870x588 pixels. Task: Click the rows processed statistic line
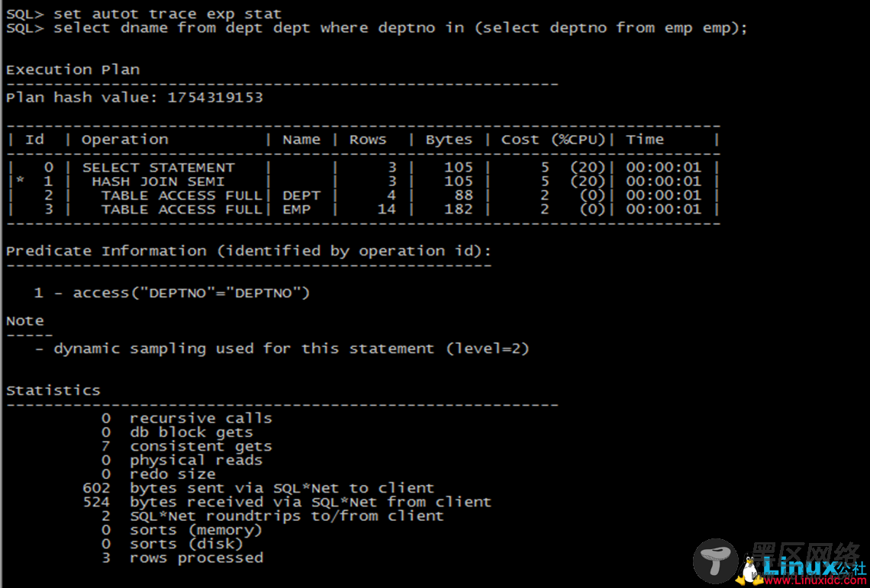click(x=196, y=557)
